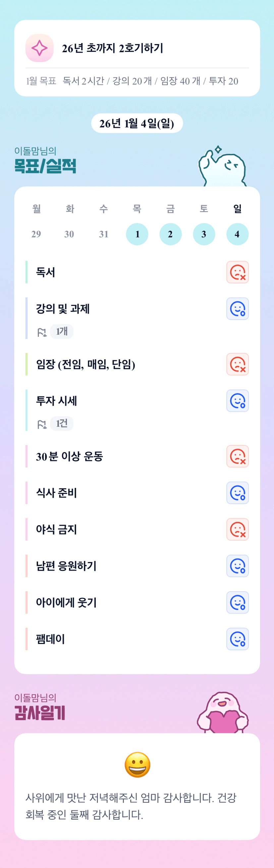Click the 1개 count badge
Screen dimensions: 274x868
pos(62,331)
